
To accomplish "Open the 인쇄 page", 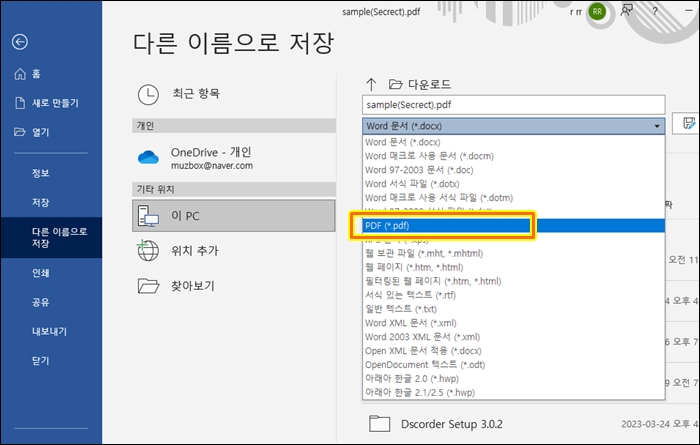I will [x=40, y=273].
